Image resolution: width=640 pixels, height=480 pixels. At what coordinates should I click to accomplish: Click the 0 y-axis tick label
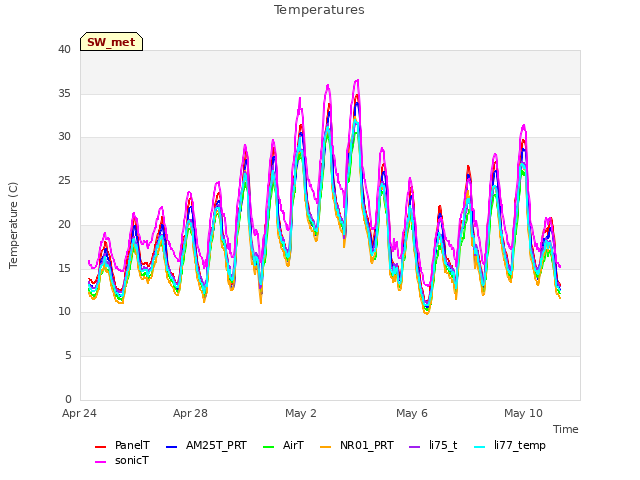point(68,399)
